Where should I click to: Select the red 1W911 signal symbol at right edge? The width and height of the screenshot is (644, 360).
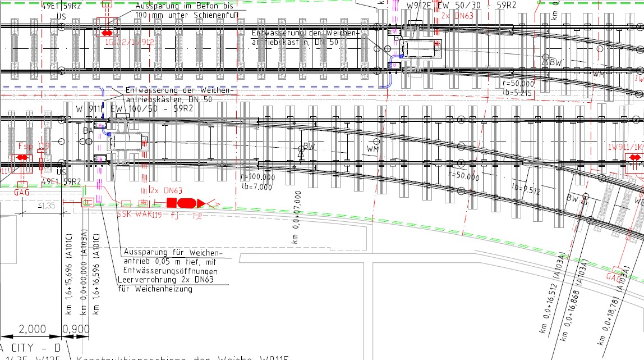(636, 157)
